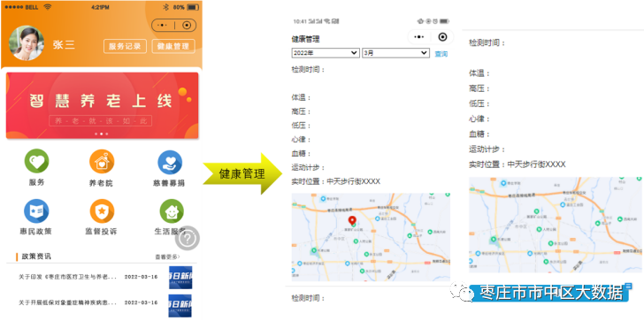Open second news thumbnail 每日新闻
Viewport: 644px width, 321px height.
pos(180,305)
